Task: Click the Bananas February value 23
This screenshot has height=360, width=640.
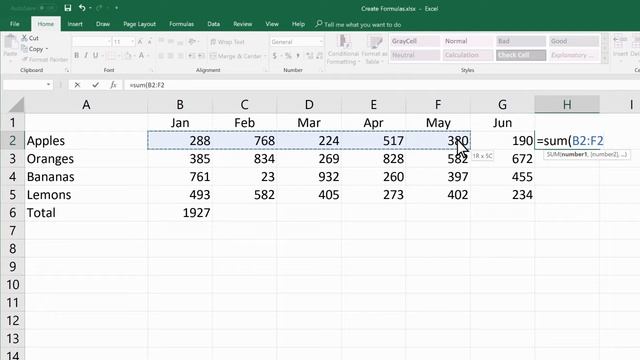Action: click(x=244, y=177)
